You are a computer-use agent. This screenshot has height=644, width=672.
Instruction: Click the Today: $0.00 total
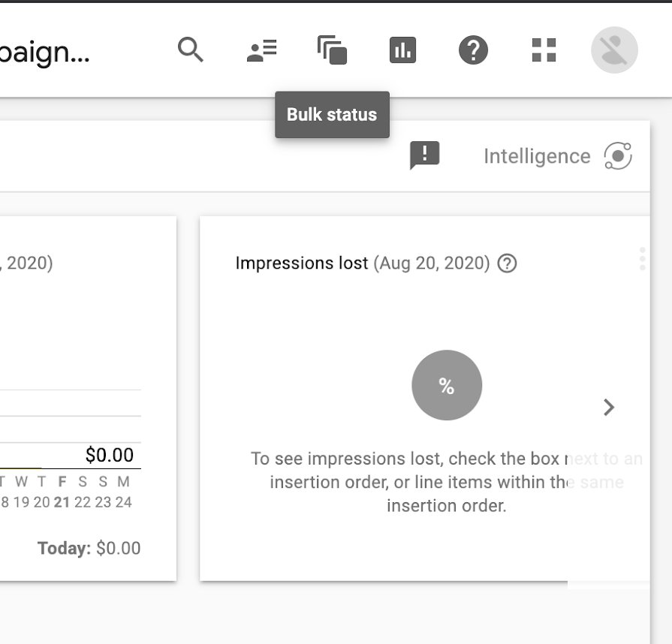(89, 548)
